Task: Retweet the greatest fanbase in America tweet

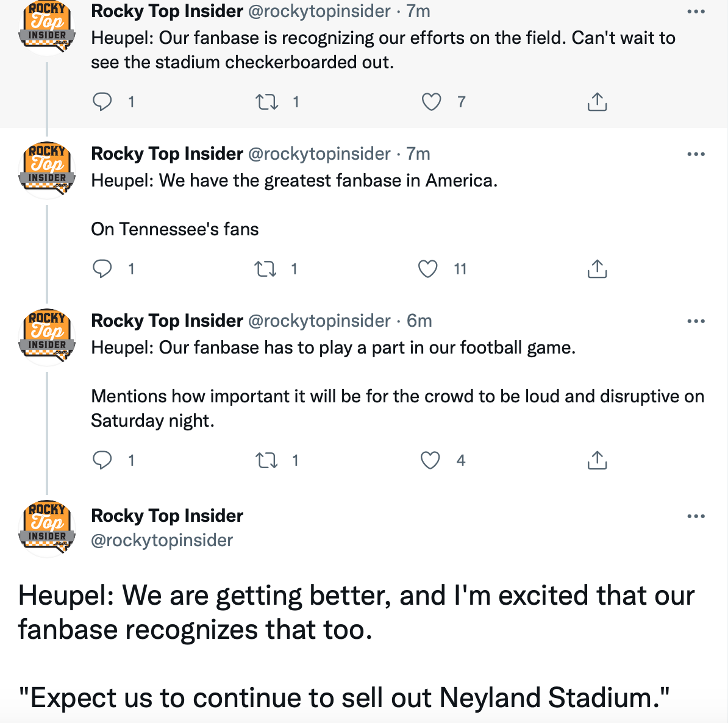Action: click(265, 269)
